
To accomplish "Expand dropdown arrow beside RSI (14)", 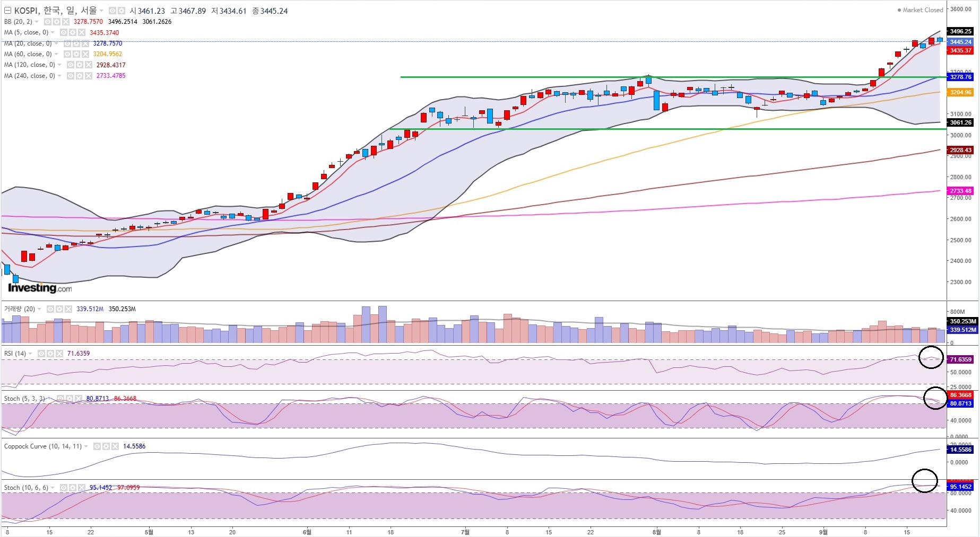I will pyautogui.click(x=30, y=354).
